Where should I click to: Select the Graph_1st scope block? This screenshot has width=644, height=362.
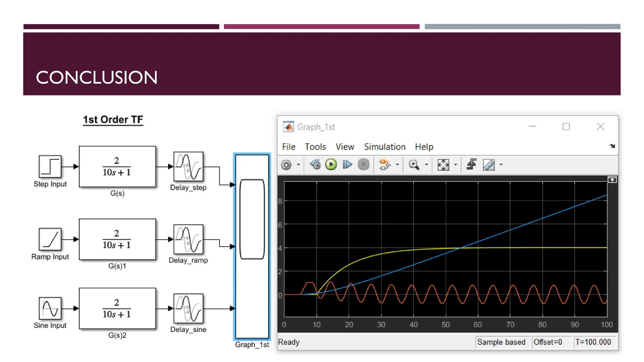[252, 247]
